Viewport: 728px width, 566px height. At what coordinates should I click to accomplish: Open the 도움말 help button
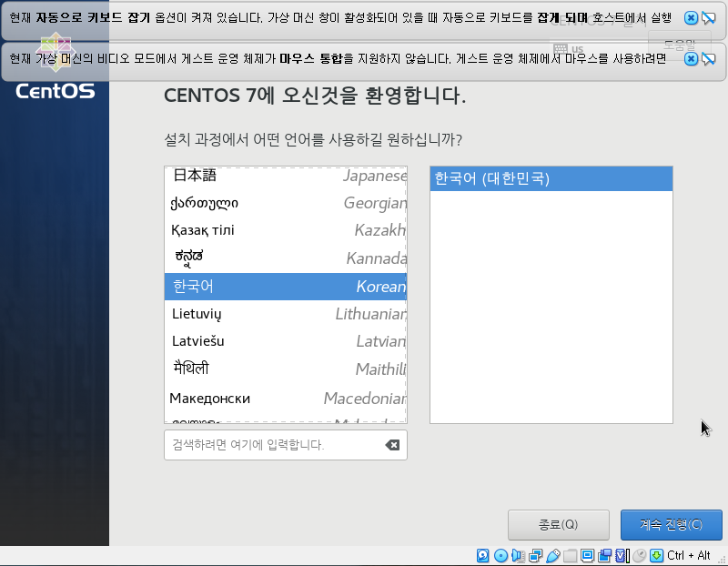click(679, 45)
